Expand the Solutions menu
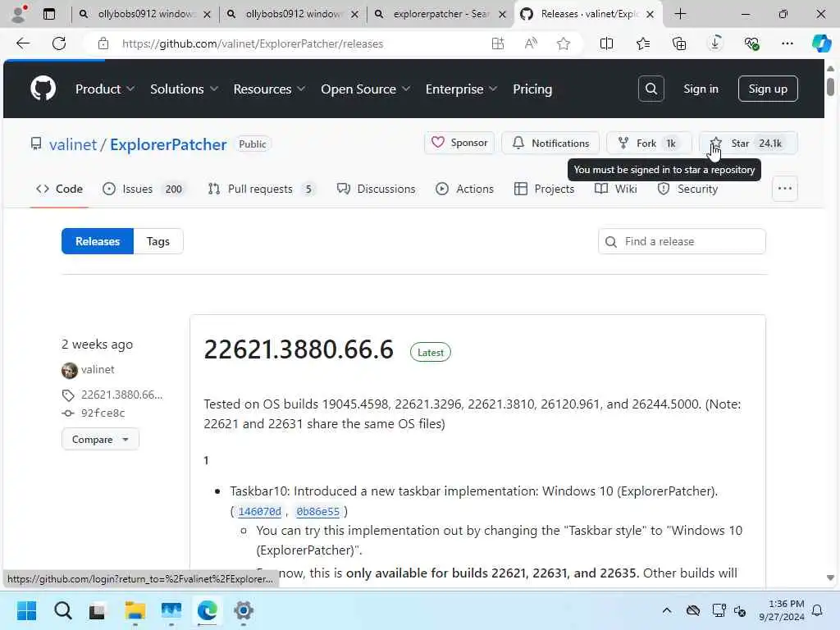The width and height of the screenshot is (840, 630). (x=184, y=89)
